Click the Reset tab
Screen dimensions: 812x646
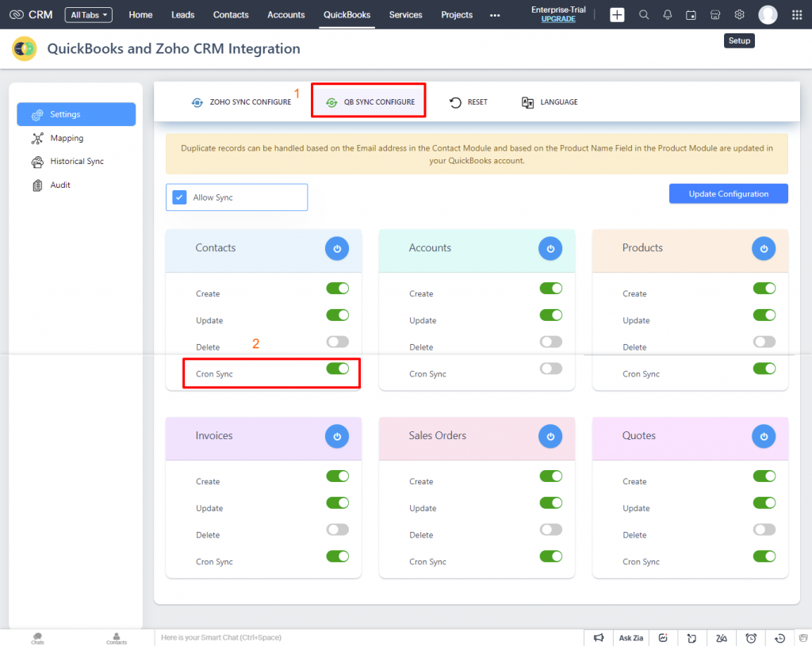(x=468, y=102)
